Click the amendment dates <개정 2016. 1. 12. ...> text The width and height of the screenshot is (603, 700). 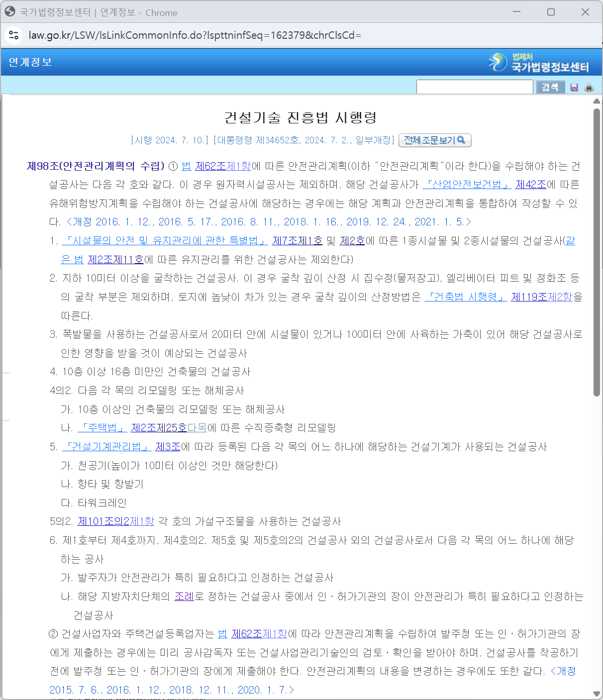[269, 222]
